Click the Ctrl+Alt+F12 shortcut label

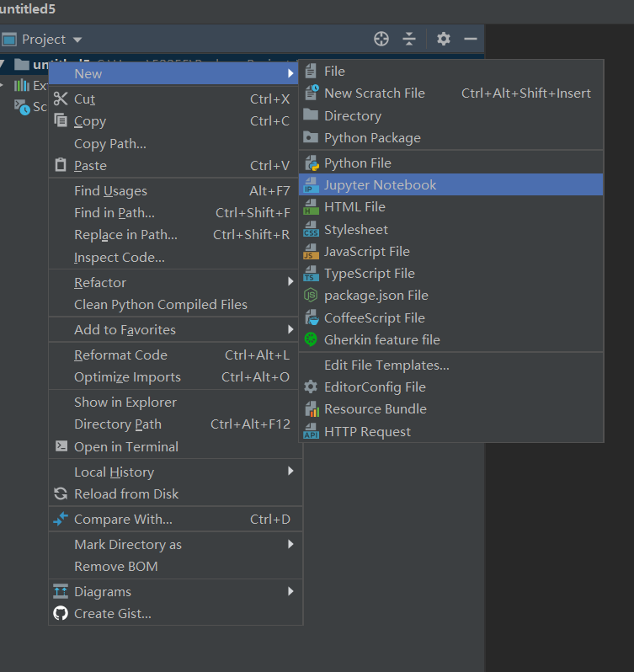[x=250, y=424]
